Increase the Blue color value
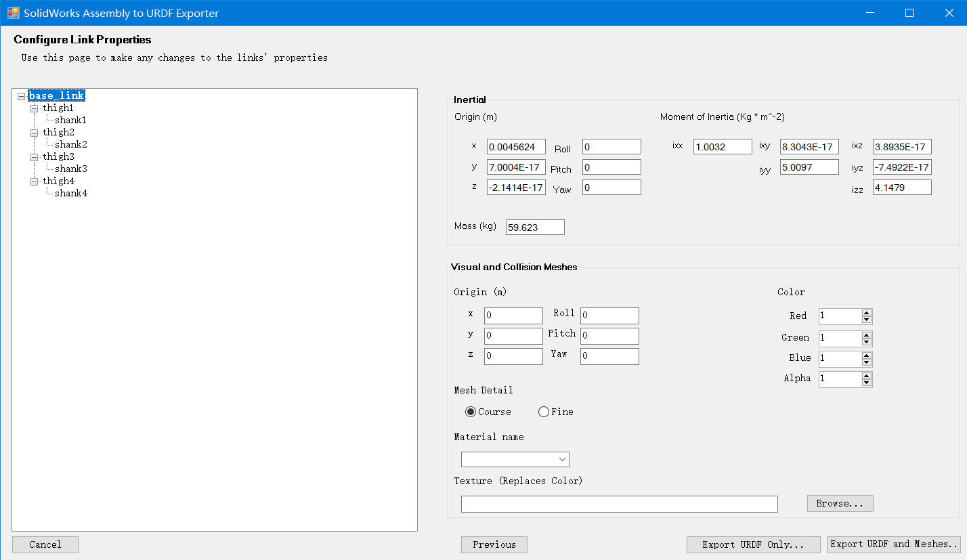 coord(866,356)
